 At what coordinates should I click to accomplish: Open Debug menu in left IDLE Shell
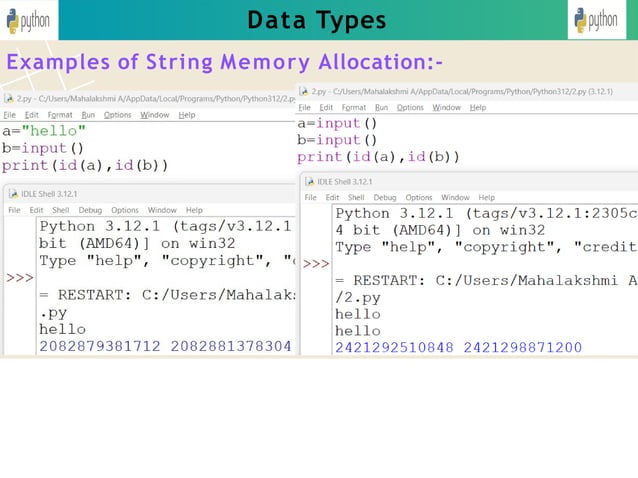[x=90, y=210]
